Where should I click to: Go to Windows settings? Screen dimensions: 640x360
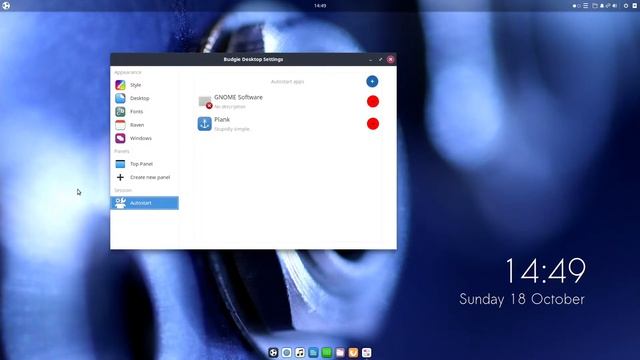coord(144,138)
